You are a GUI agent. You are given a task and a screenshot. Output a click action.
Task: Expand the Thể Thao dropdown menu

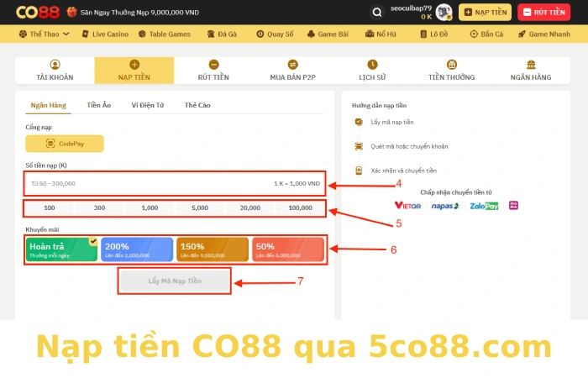(x=45, y=34)
